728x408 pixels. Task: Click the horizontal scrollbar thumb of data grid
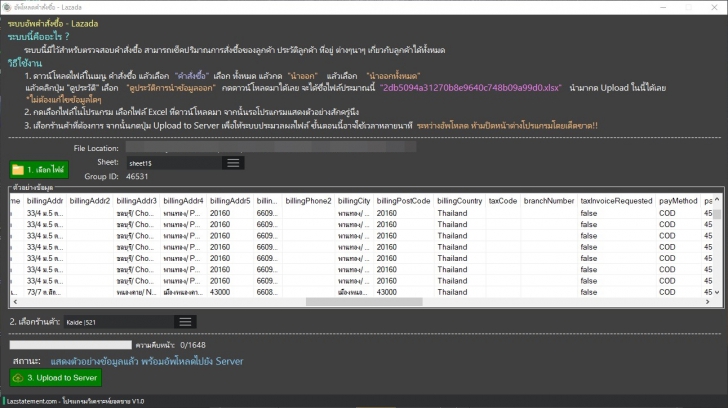click(364, 302)
